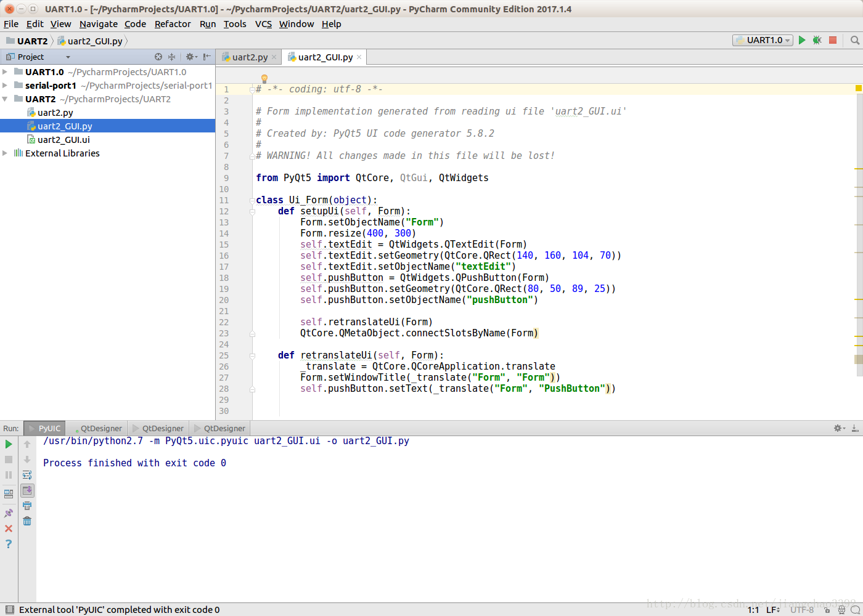Print the console output with printer icon
The width and height of the screenshot is (863, 616).
tap(27, 506)
